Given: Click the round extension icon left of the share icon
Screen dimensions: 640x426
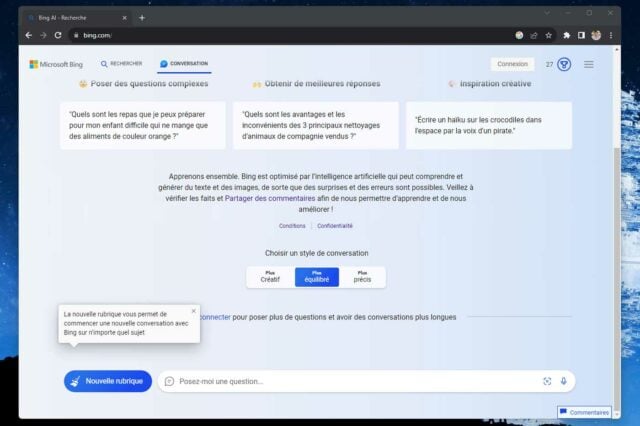Looking at the screenshot, I should pyautogui.click(x=519, y=36).
